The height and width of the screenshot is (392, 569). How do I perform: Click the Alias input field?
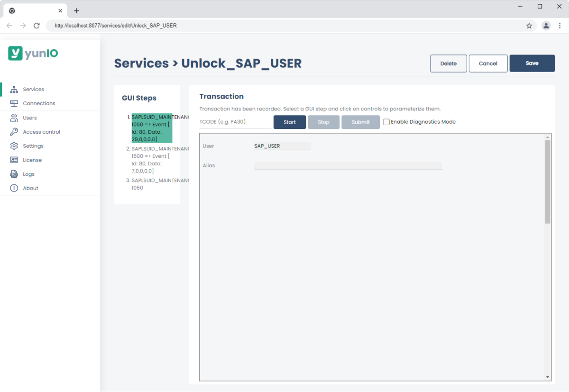click(x=348, y=165)
